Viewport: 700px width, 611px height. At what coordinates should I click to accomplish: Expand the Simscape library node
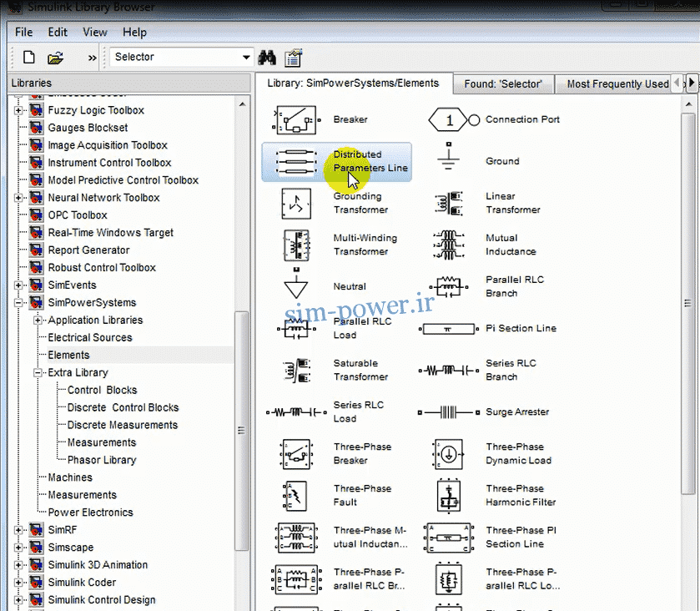coord(18,548)
